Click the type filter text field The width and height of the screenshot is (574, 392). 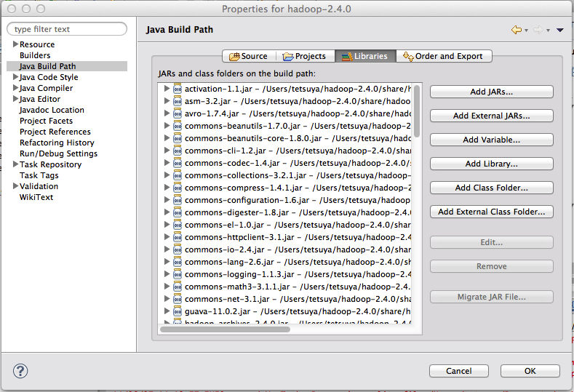67,29
